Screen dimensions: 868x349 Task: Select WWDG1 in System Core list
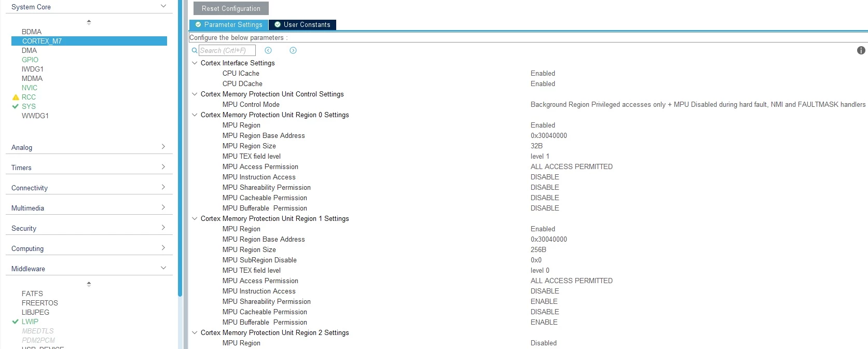click(35, 116)
